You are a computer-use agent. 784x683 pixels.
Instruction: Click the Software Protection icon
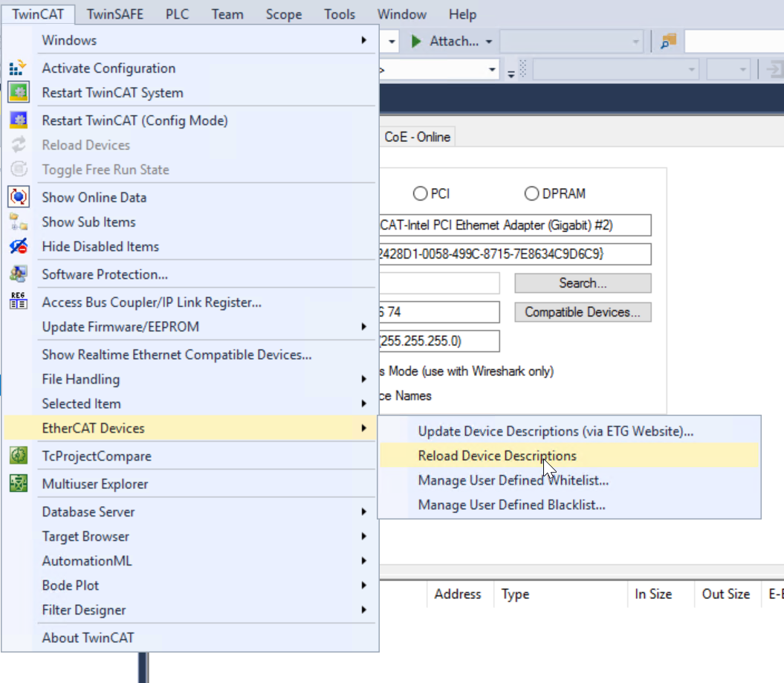pyautogui.click(x=19, y=274)
